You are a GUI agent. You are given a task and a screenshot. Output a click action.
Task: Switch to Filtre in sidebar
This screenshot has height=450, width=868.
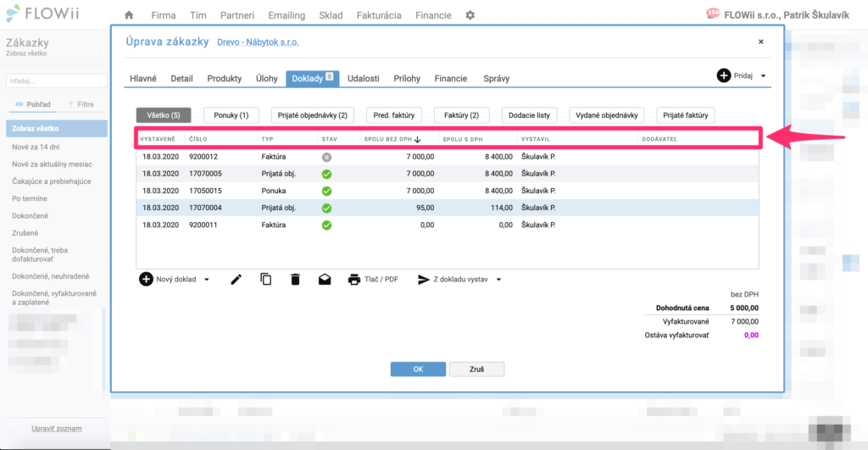[x=81, y=104]
